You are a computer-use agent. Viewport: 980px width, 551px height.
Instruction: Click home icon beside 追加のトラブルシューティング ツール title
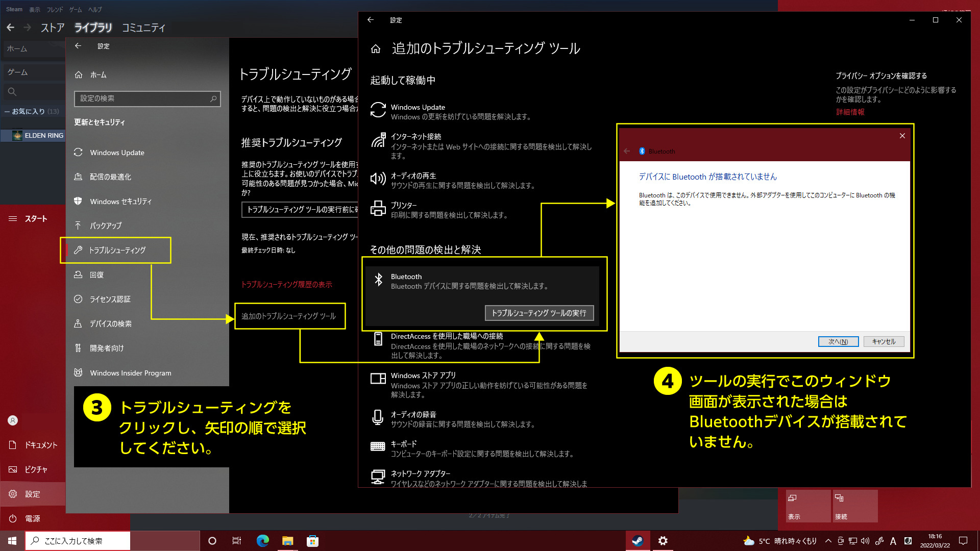tap(376, 49)
